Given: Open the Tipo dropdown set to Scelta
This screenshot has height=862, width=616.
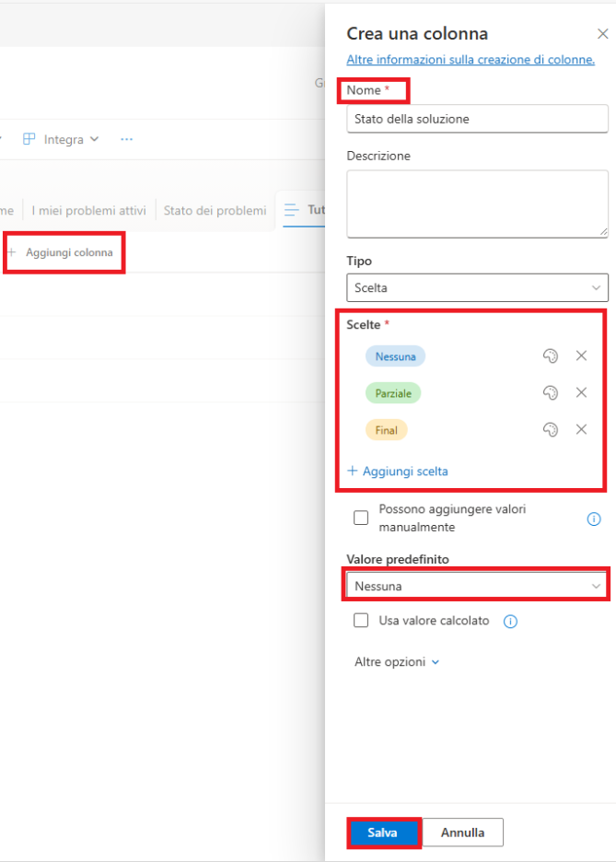Looking at the screenshot, I should pyautogui.click(x=477, y=287).
